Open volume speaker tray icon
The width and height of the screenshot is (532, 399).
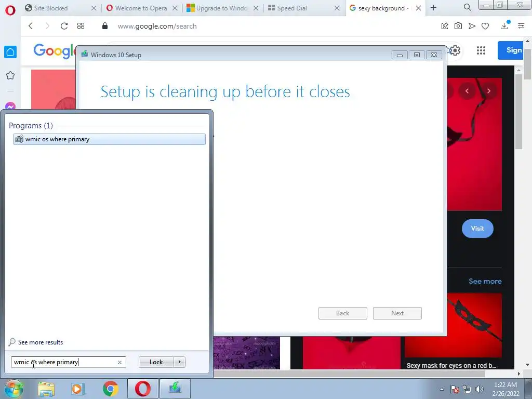[x=479, y=389]
